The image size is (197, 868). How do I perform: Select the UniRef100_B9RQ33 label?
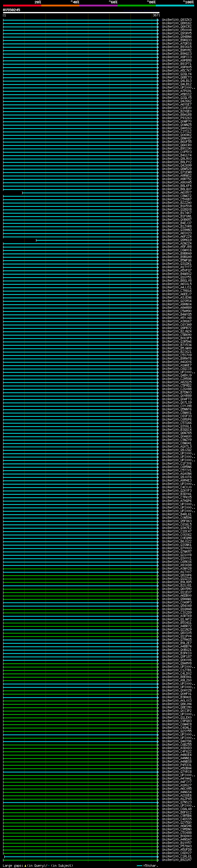click(176, 40)
